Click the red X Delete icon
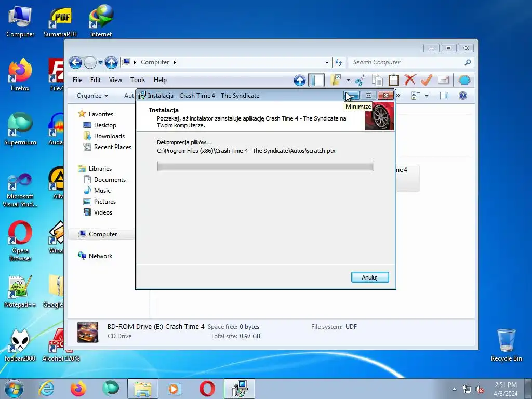The width and height of the screenshot is (532, 399). click(410, 81)
